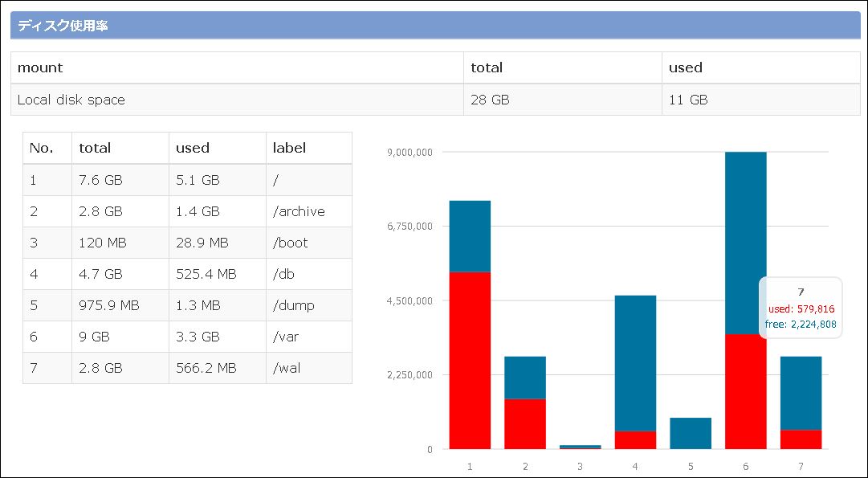Select the '5.1 GB' used cell

click(217, 180)
